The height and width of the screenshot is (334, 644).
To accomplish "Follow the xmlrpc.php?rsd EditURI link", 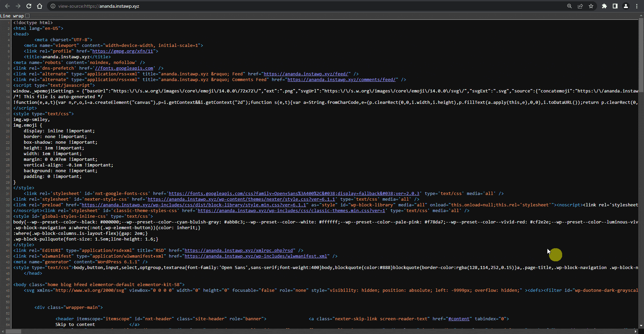I will click(x=238, y=250).
